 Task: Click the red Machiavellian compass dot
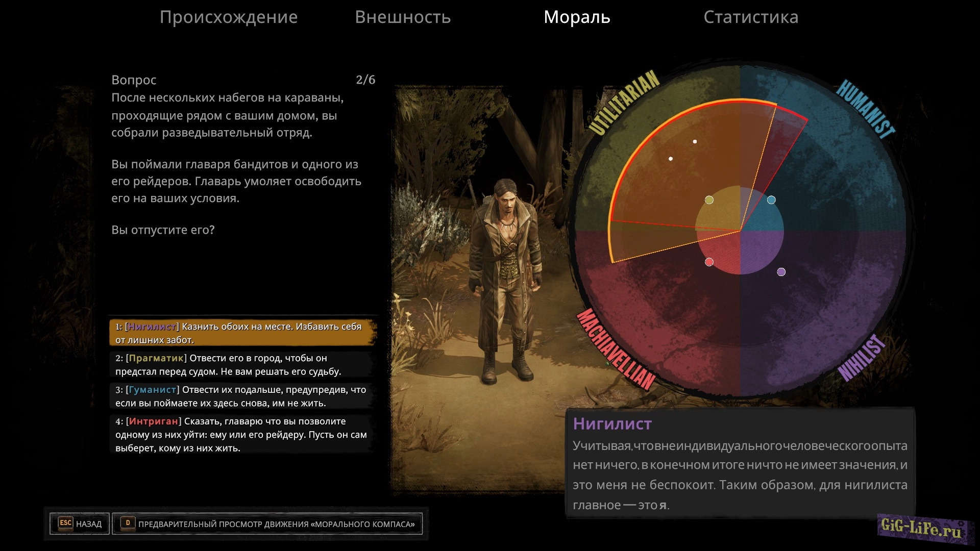pos(709,262)
